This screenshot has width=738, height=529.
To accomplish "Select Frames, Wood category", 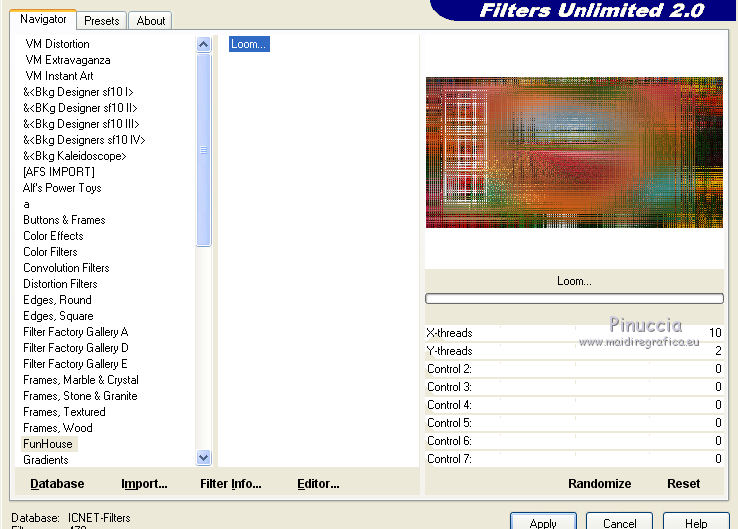I will coord(57,428).
